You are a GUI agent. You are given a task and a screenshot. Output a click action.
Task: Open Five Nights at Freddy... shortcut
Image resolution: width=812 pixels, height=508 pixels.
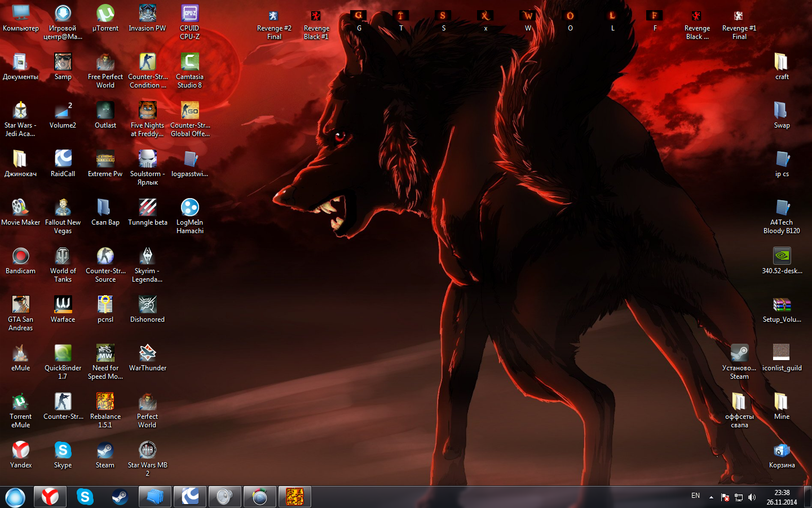click(x=147, y=120)
